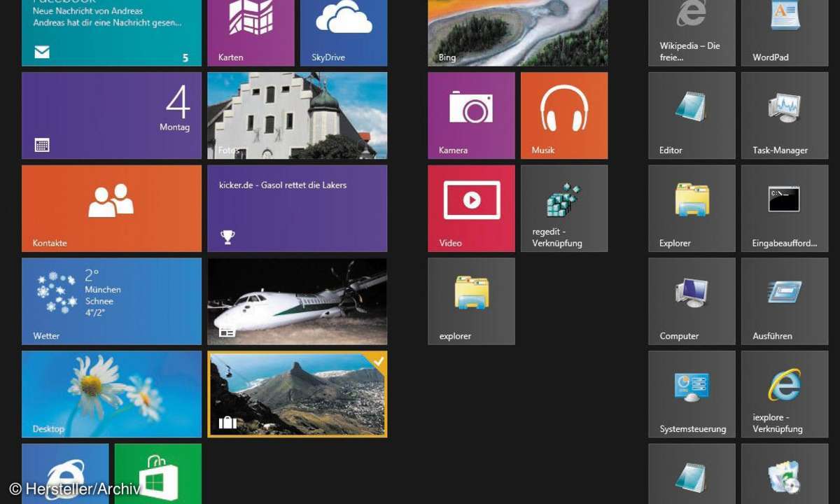Open the Kamera tile
The width and height of the screenshot is (840, 504).
tap(471, 115)
